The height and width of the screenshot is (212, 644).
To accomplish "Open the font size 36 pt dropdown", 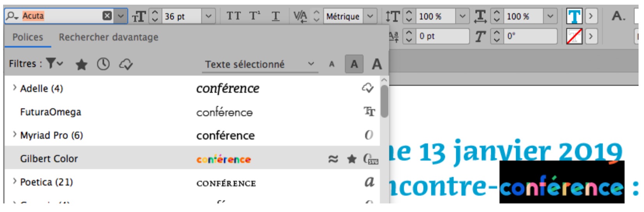I will [x=208, y=16].
